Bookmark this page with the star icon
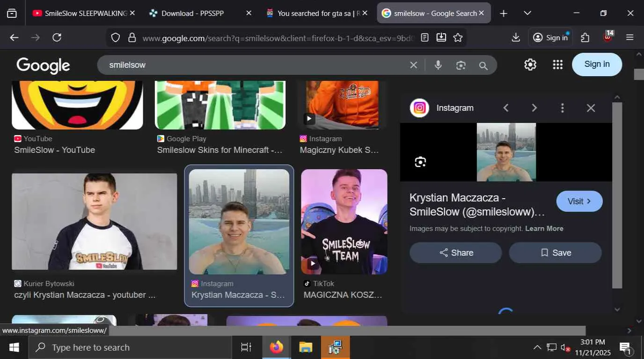The height and width of the screenshot is (359, 644). pos(458,37)
